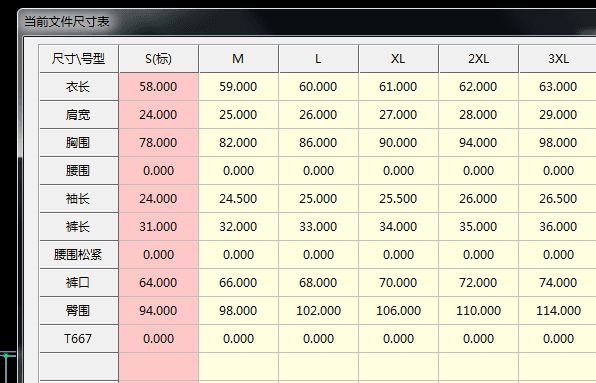596x383 pixels.
Task: Click the empty pink cell below T667 row
Action: pos(159,366)
